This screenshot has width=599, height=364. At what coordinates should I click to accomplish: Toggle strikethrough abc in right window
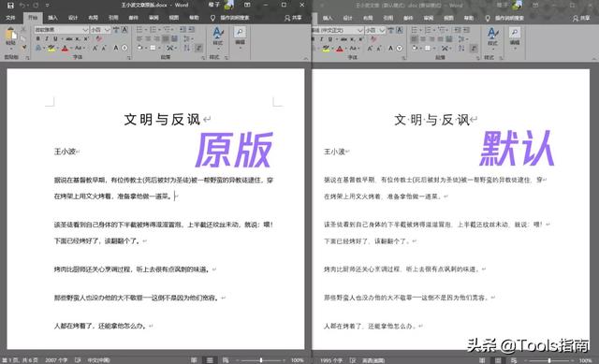[x=343, y=39]
